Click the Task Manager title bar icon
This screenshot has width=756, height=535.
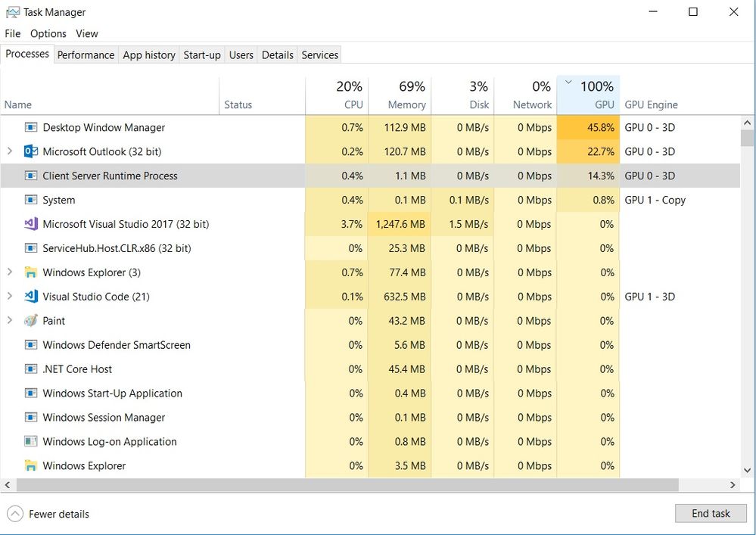[13, 12]
